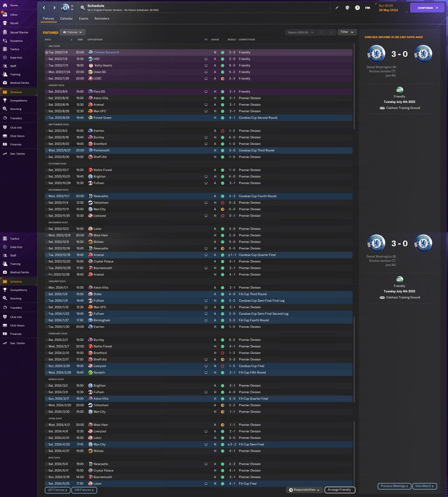Image resolution: width=448 pixels, height=497 pixels.
Task: Tick the selection circle for Sat, 2024/5/25
Action: pos(47,484)
